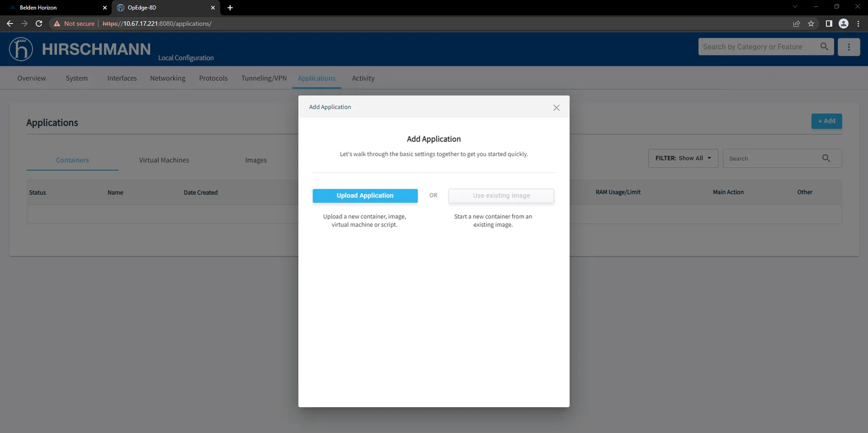Go back using the browser back arrow
This screenshot has height=433, width=868.
click(10, 23)
